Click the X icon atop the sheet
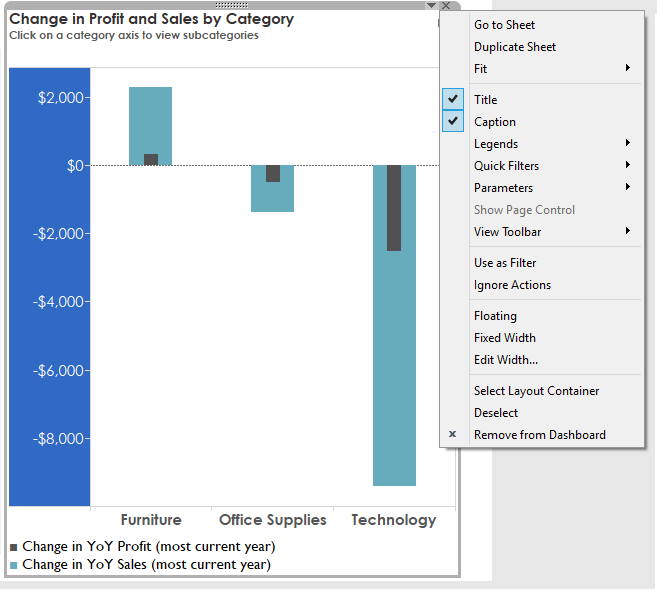The height and width of the screenshot is (591, 657). coord(446,5)
